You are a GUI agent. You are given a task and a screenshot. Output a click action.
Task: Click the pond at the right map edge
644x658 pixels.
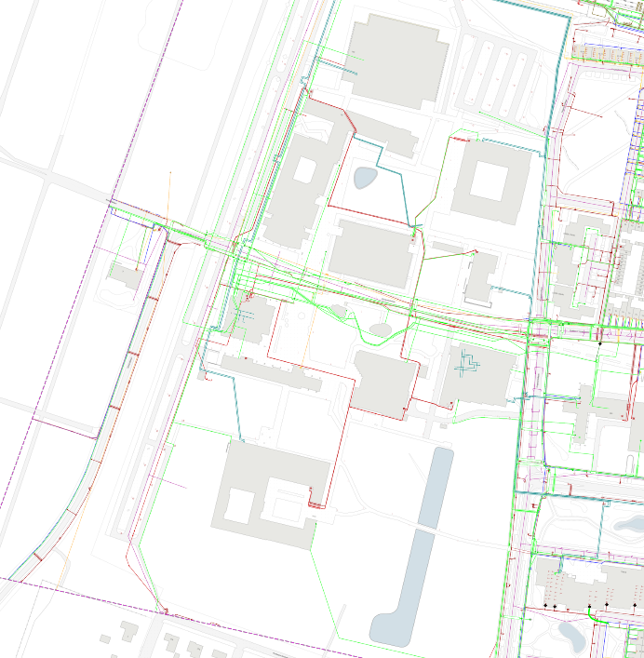click(x=629, y=523)
